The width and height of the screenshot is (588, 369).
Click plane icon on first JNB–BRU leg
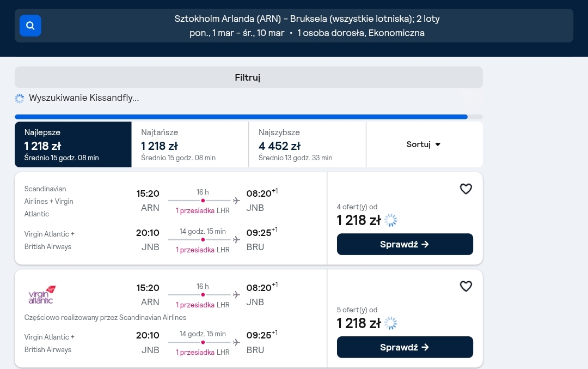(236, 239)
